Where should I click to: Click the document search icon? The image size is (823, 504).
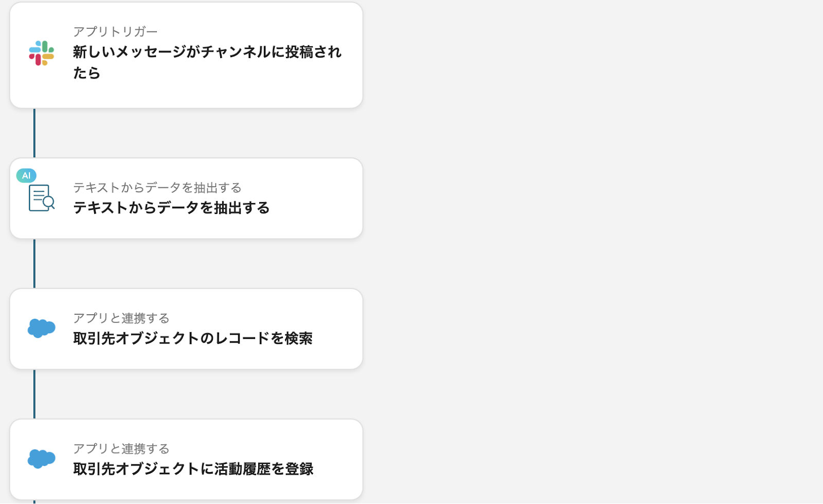coord(42,198)
